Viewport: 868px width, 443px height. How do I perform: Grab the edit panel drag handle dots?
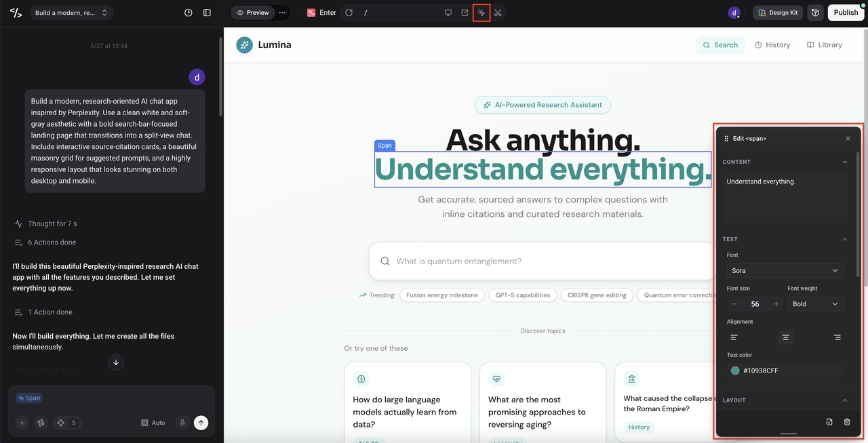click(x=726, y=138)
